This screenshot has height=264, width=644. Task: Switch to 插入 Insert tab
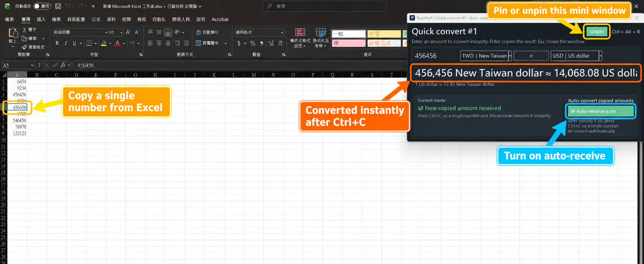point(41,19)
